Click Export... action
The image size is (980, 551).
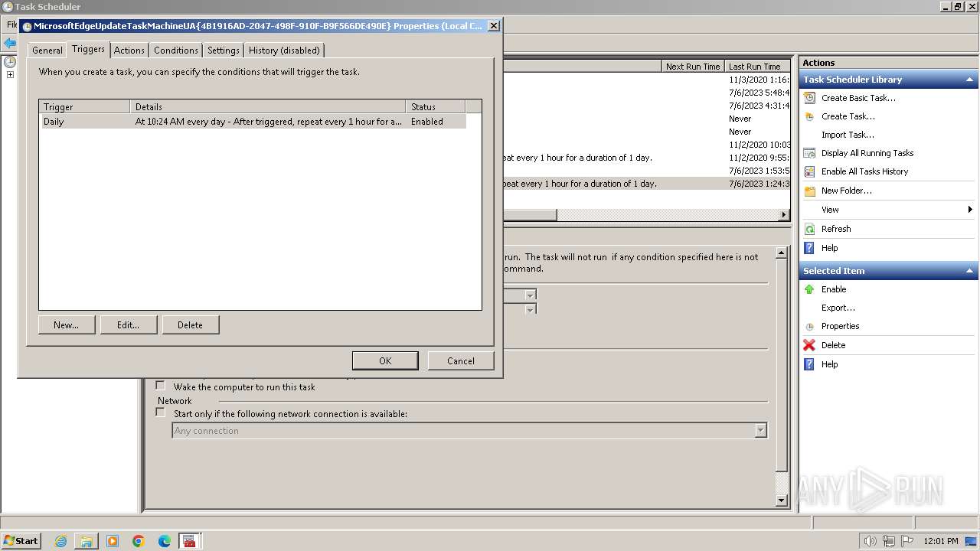tap(838, 308)
